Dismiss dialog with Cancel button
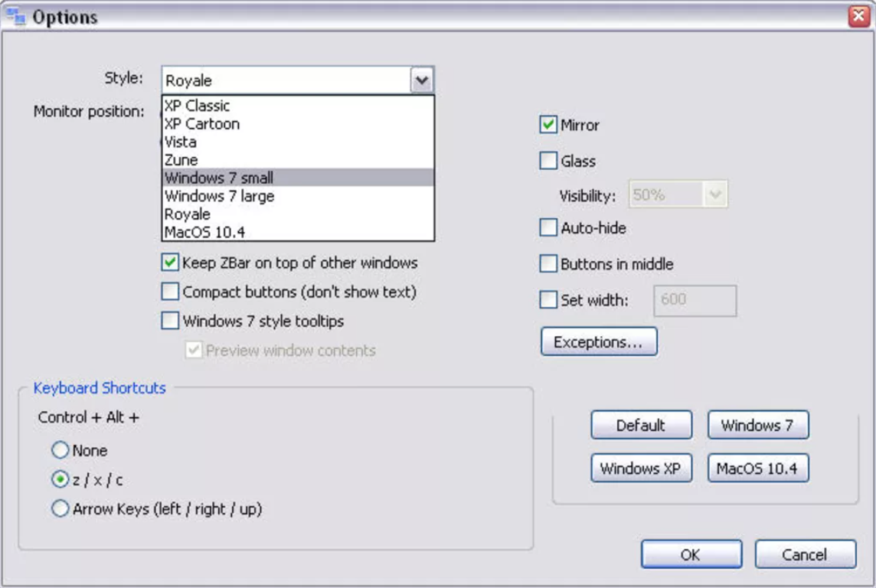 pyautogui.click(x=805, y=554)
